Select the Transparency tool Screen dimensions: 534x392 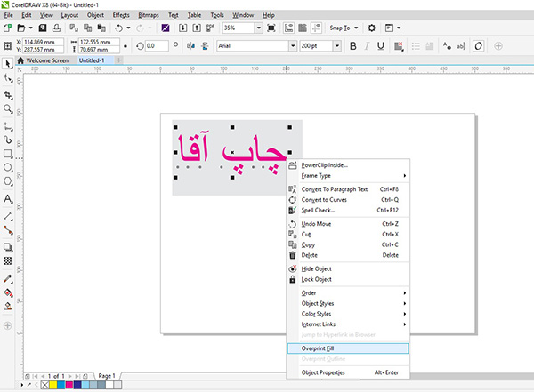click(x=8, y=261)
